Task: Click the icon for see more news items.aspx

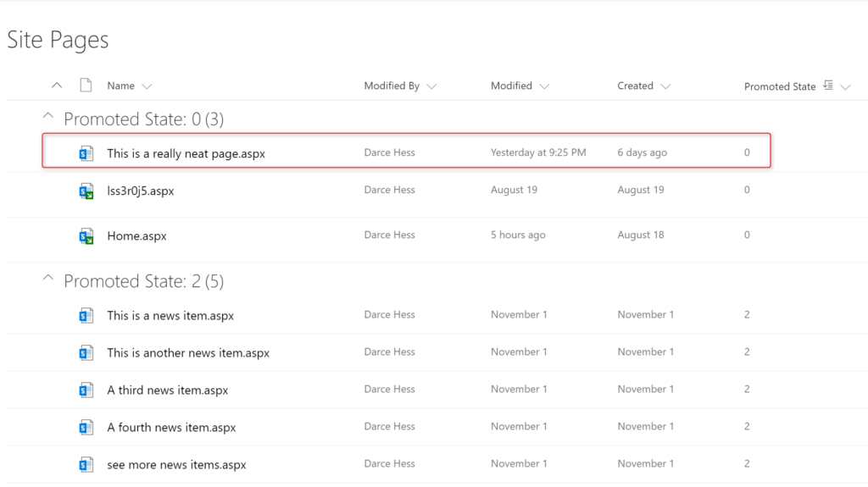Action: 86,465
